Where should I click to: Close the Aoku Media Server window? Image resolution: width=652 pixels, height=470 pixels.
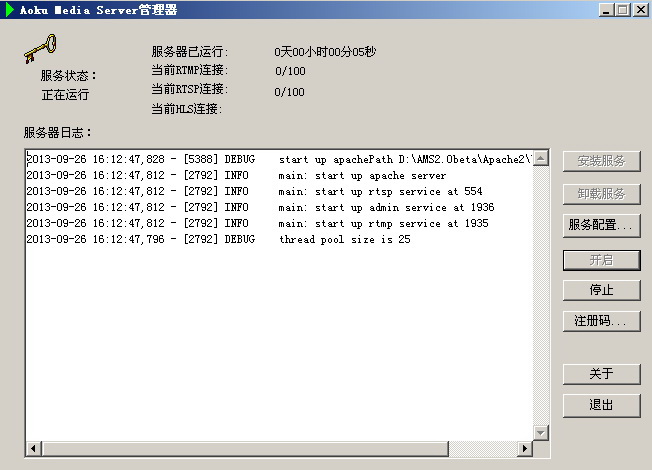click(641, 10)
